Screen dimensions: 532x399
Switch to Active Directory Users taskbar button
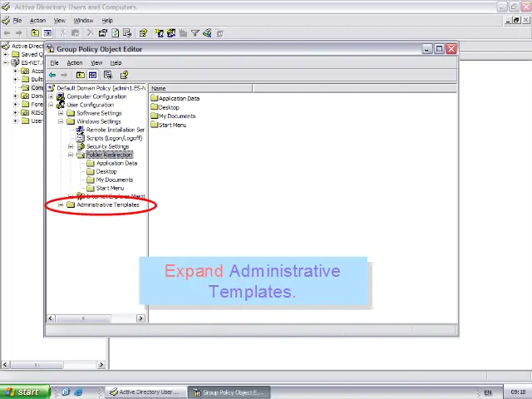pyautogui.click(x=145, y=392)
